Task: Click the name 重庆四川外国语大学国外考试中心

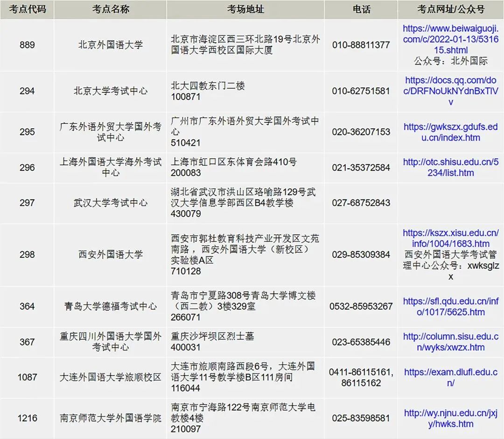Action: click(x=111, y=342)
